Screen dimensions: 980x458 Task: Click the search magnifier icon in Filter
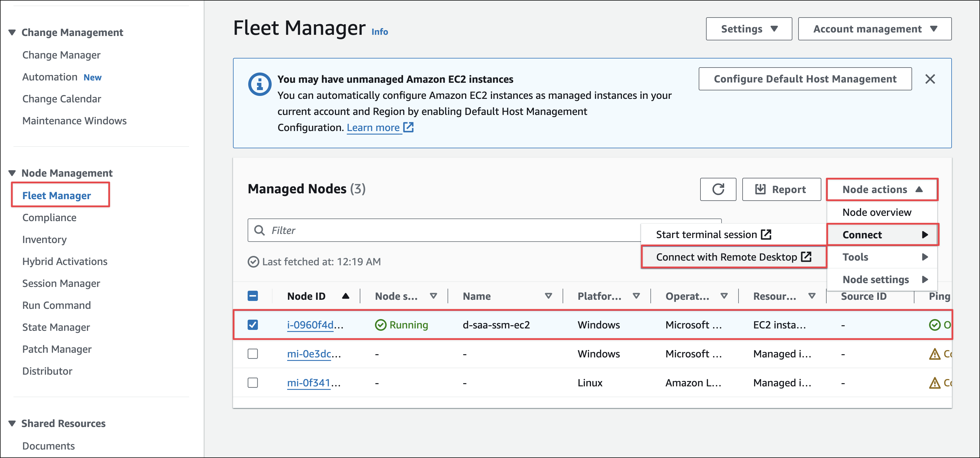pyautogui.click(x=259, y=230)
